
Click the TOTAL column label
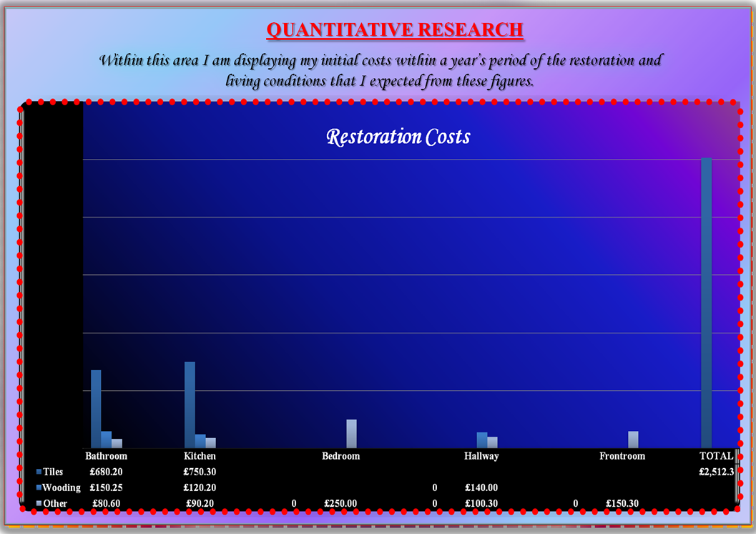[716, 456]
